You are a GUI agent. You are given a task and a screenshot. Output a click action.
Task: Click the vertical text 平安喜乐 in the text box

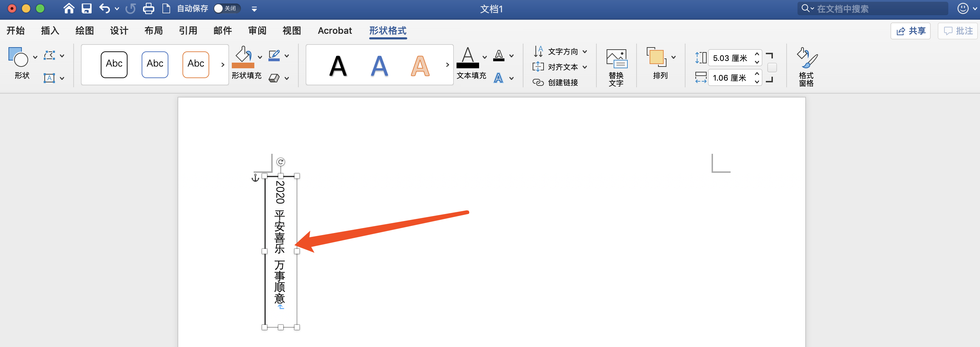click(280, 232)
